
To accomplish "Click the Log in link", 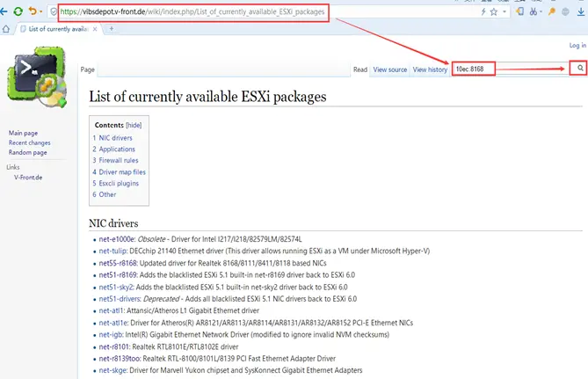I will pos(577,45).
